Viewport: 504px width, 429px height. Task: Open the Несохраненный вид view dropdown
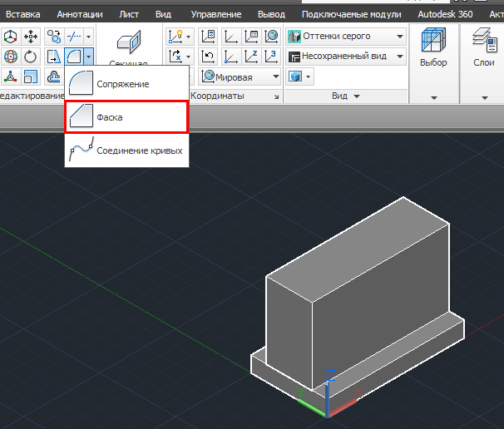click(346, 57)
